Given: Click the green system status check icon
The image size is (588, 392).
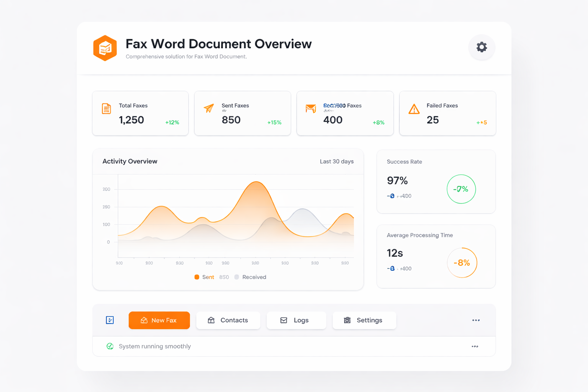Looking at the screenshot, I should pos(110,346).
